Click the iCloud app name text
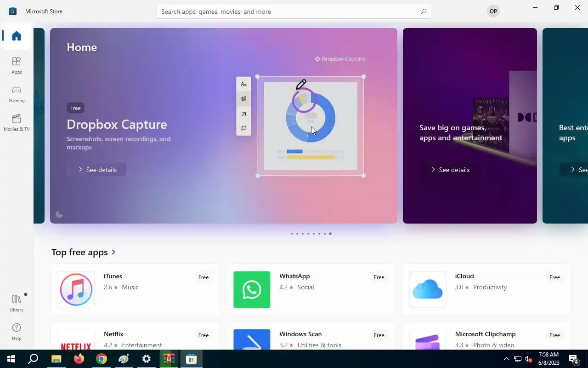588x368 pixels. [464, 276]
